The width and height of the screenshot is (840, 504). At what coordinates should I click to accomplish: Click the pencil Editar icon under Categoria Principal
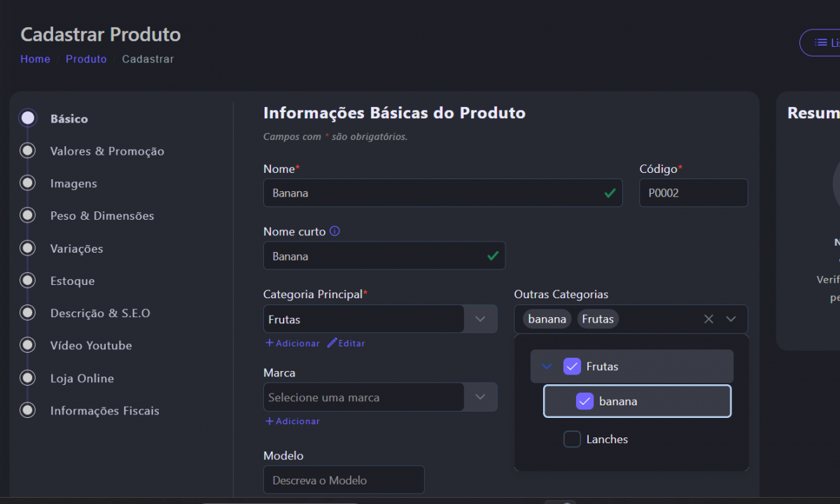(332, 343)
